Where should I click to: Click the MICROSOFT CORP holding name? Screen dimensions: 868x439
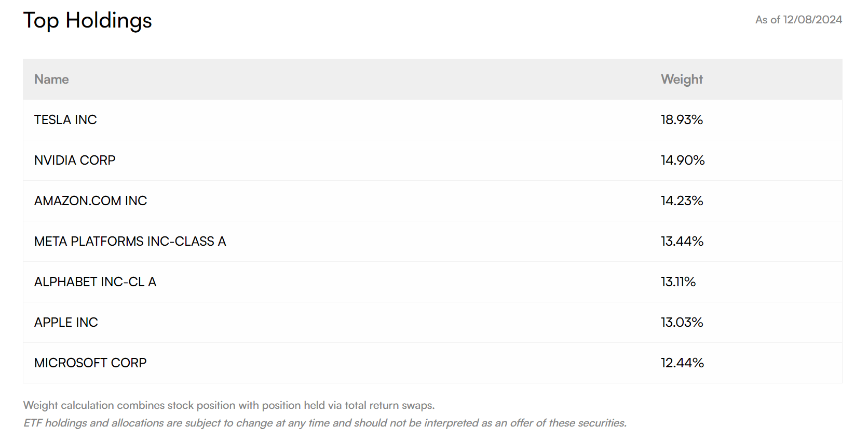point(90,363)
